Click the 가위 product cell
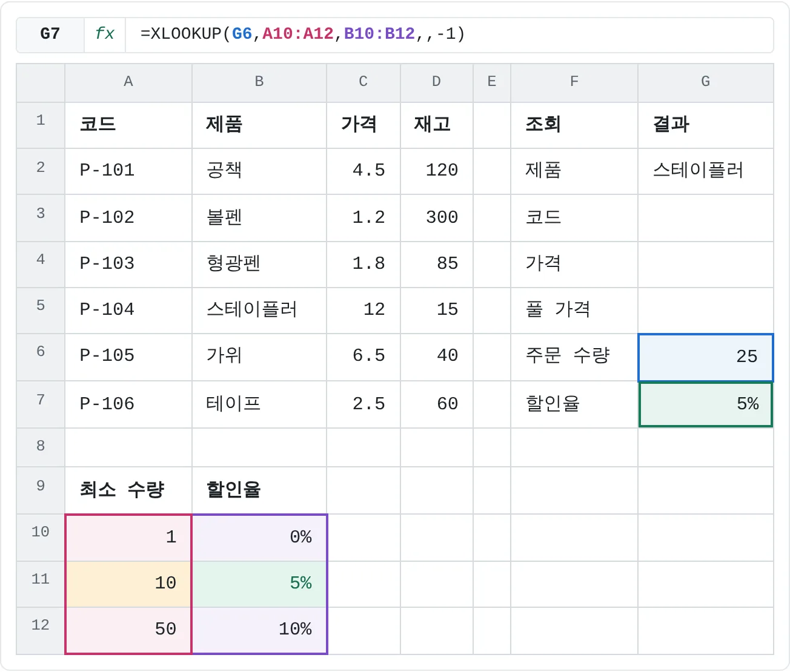The width and height of the screenshot is (790, 672). (259, 357)
